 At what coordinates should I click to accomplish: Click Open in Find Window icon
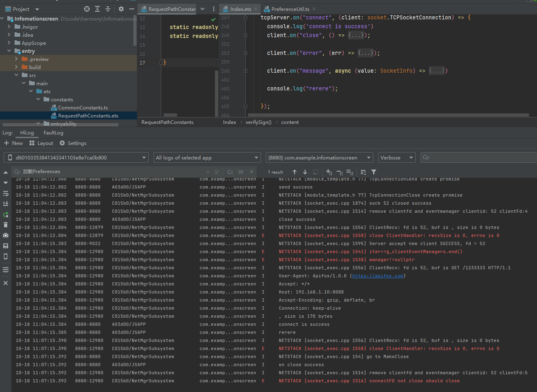coord(363,172)
